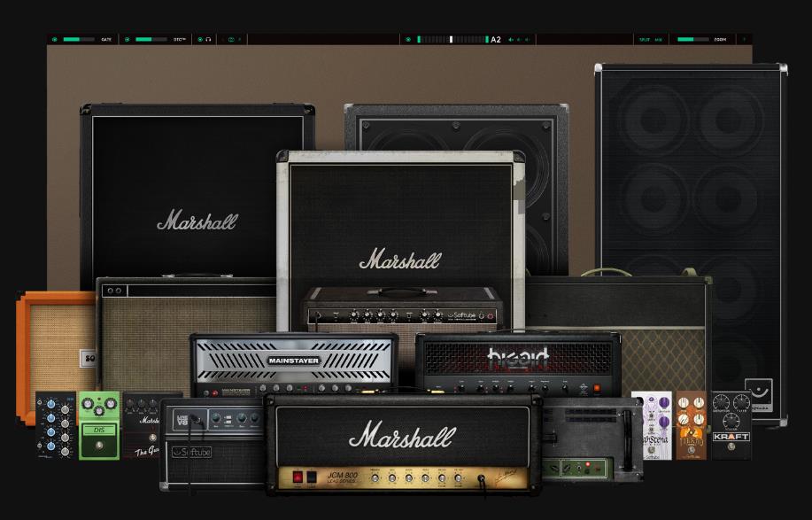Select the black EQ pedal with blue knobs
812x520 pixels.
pyautogui.click(x=56, y=424)
